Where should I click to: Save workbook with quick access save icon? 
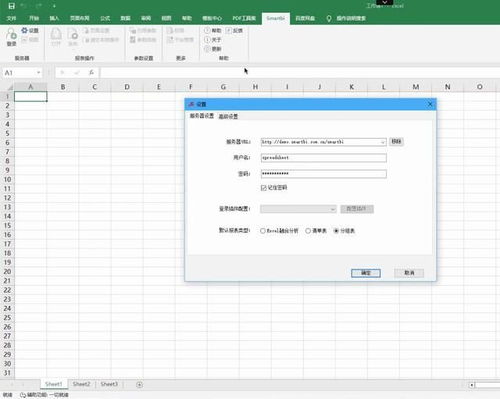coord(11,6)
